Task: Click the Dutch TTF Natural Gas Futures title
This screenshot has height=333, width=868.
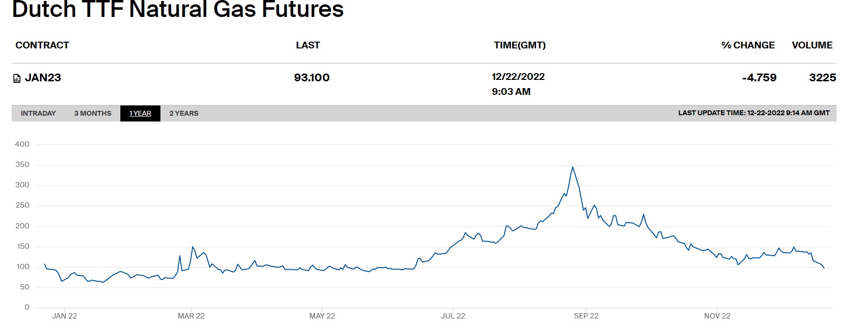Action: click(x=177, y=10)
